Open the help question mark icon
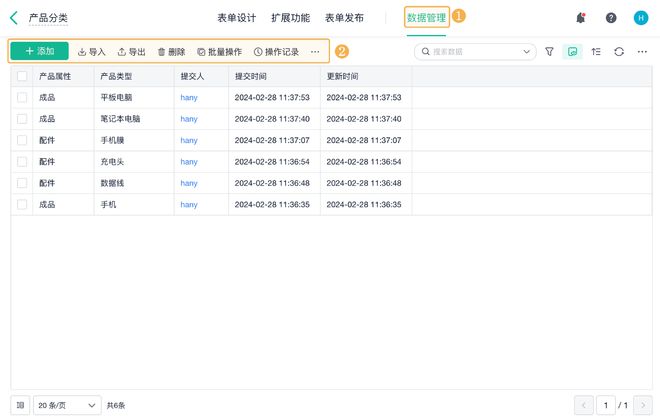 (611, 18)
